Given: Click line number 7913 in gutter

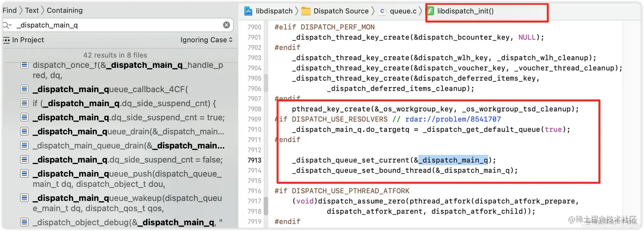Looking at the screenshot, I should click(x=254, y=160).
